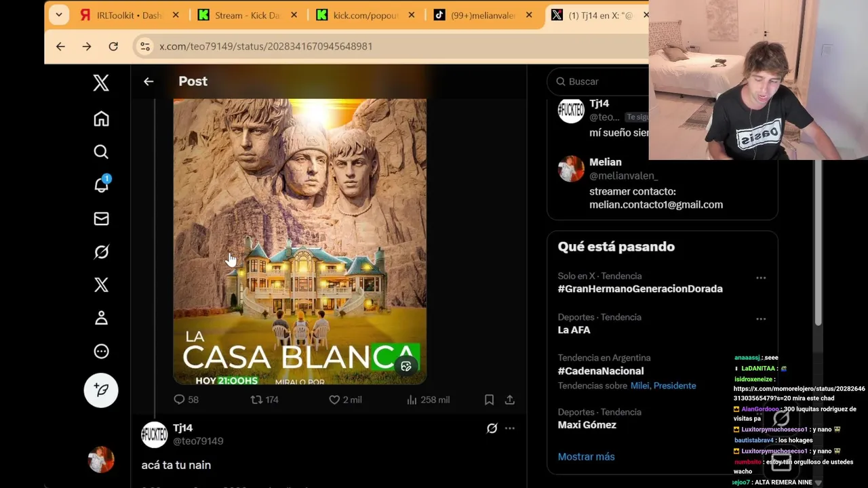Close the IRLToolkit tab

point(176,15)
